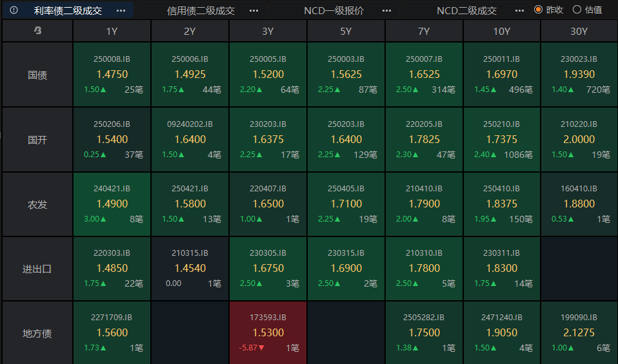Open bond 199090.IB cell at 2.1275

pos(579,333)
